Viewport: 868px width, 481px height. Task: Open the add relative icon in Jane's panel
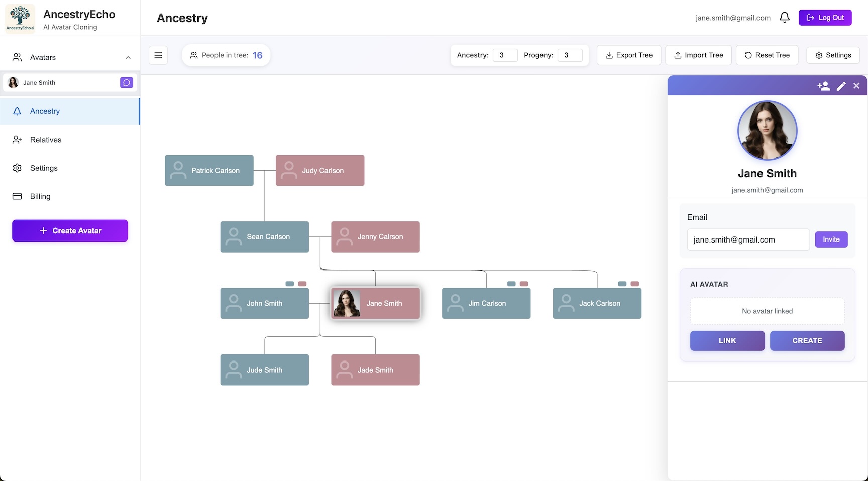[824, 86]
